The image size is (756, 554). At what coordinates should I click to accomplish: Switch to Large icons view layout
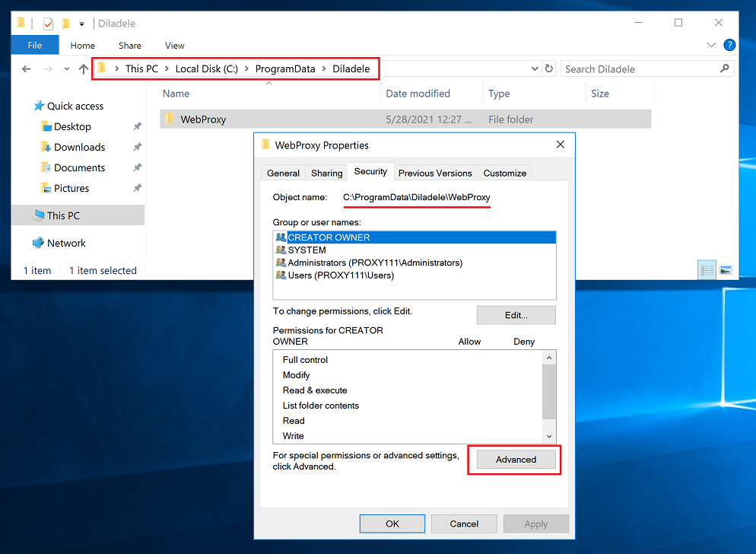click(x=726, y=270)
